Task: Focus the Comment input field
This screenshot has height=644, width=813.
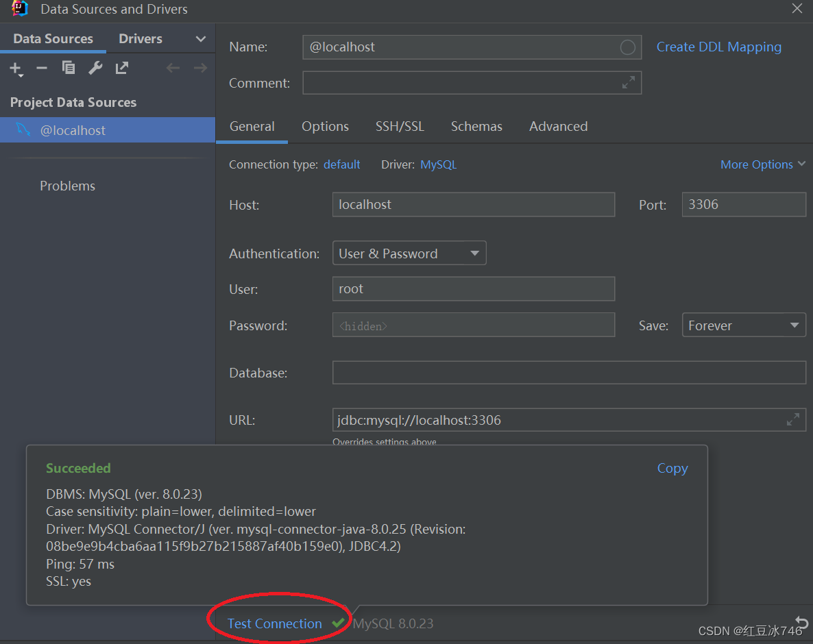Action: click(x=472, y=83)
